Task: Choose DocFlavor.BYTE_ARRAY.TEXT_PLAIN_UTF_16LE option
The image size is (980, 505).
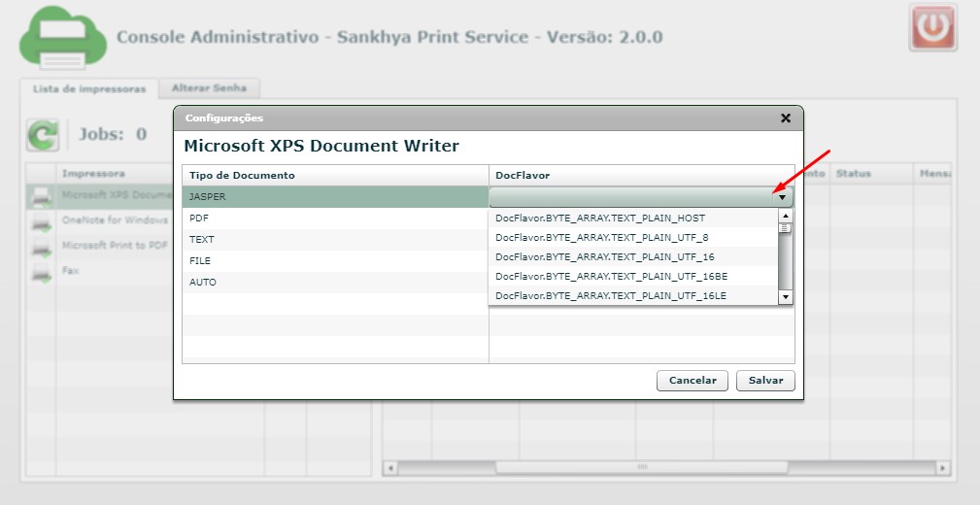Action: coord(633,295)
